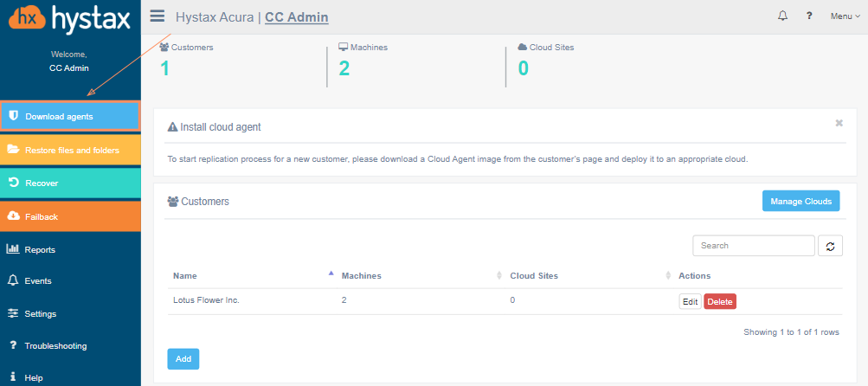Click the 'Showing 1 to 1 of 1 rows' text
Screen dimensions: 868x386
point(791,332)
